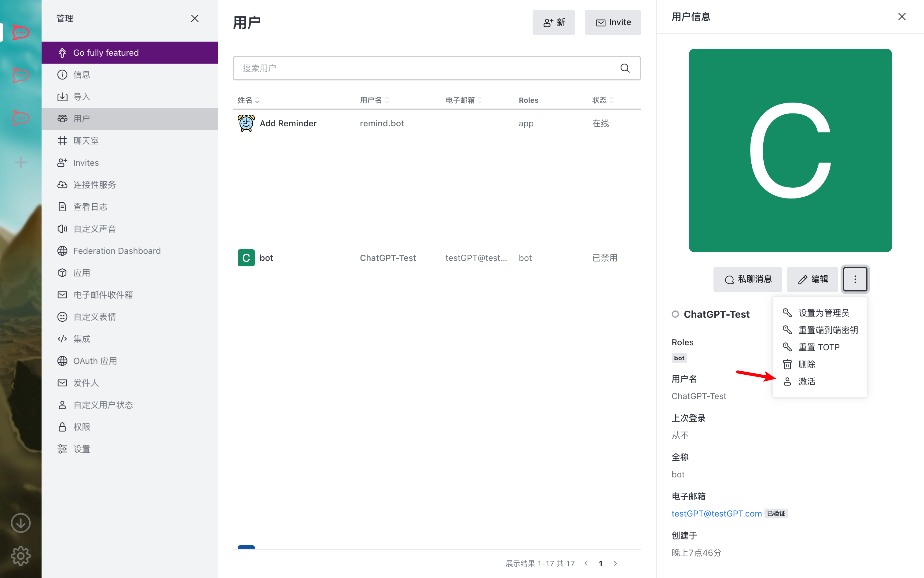Screen dimensions: 924x578
Task: Open the downloads icon in the server bar
Action: 20,523
